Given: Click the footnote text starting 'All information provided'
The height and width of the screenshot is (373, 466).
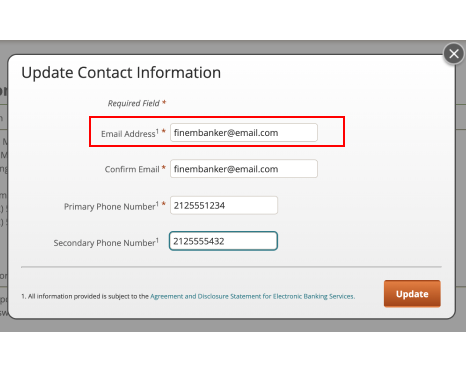Looking at the screenshot, I should pos(85,296).
